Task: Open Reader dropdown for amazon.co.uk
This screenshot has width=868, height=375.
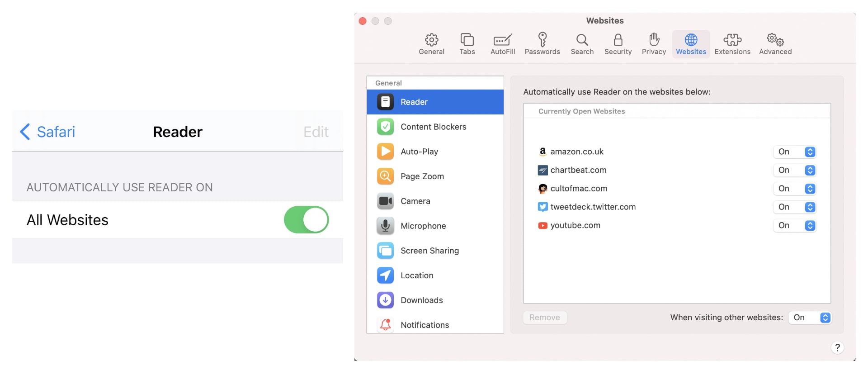Action: click(x=795, y=152)
